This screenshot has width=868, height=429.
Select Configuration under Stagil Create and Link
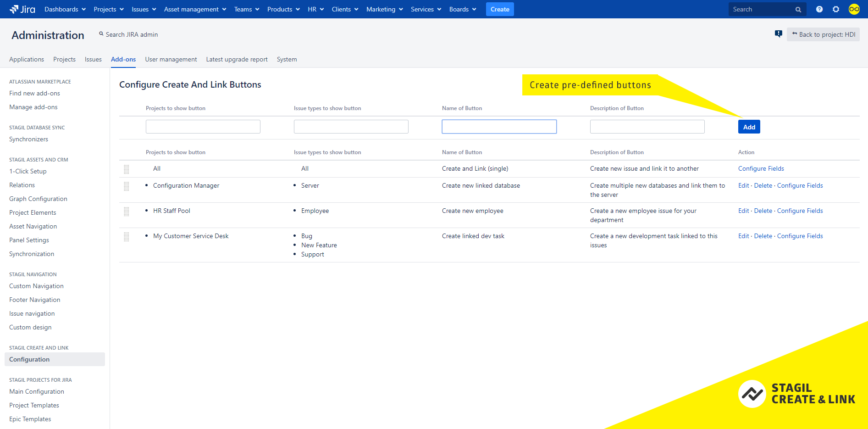[55, 359]
